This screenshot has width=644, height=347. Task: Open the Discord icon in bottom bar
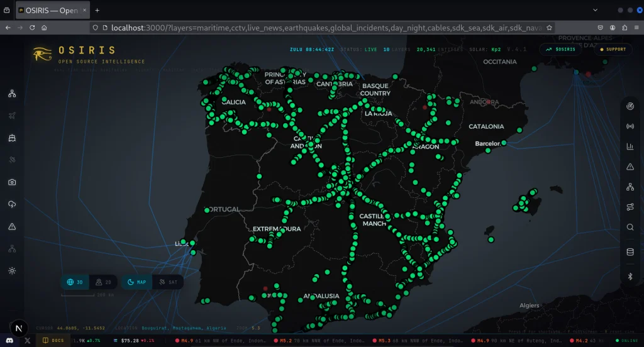click(x=9, y=341)
